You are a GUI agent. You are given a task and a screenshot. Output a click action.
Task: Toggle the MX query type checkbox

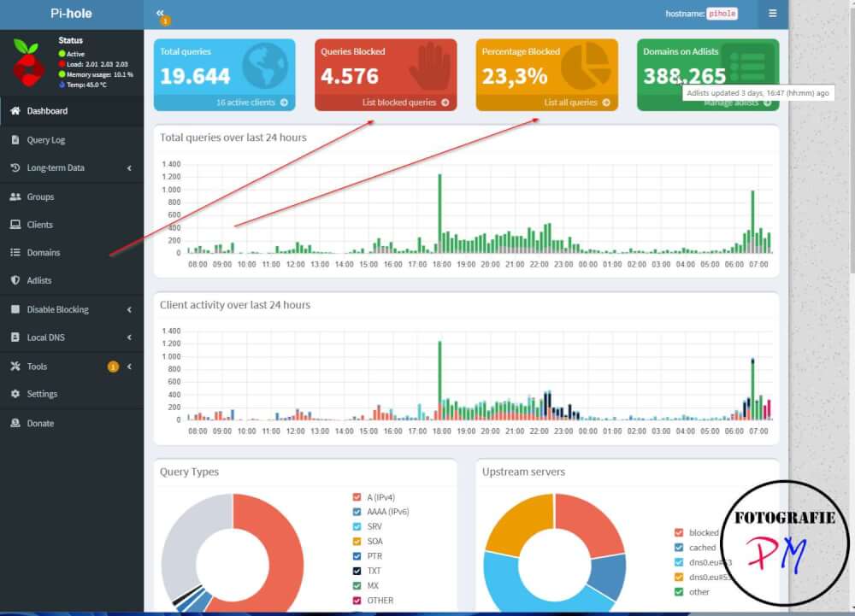[x=357, y=585]
